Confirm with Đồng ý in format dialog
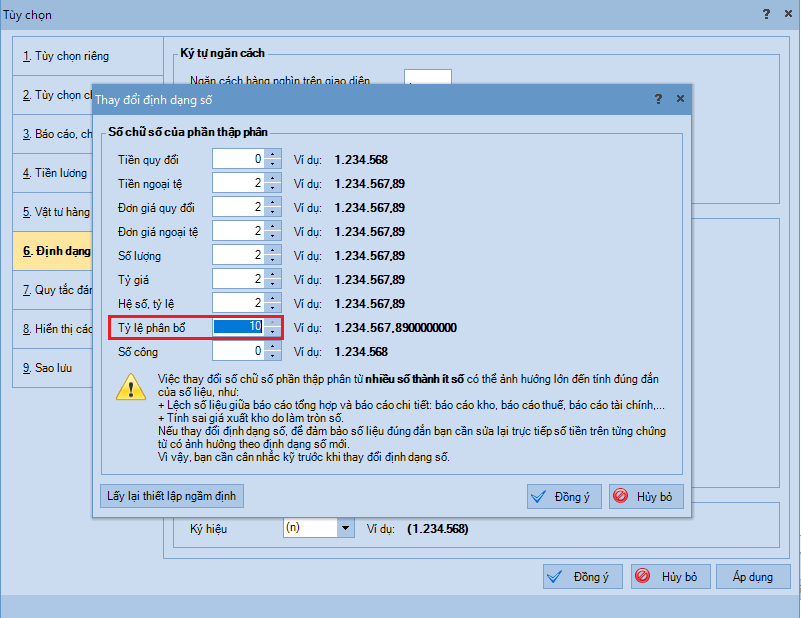The image size is (801, 618). tap(563, 497)
